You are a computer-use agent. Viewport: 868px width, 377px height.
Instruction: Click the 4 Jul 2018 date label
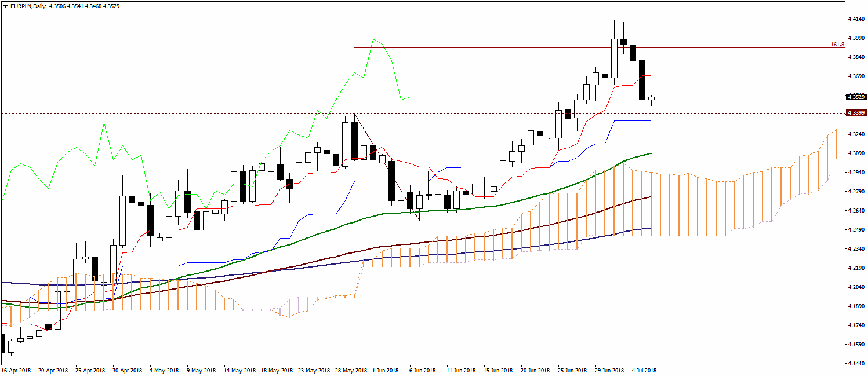point(645,370)
